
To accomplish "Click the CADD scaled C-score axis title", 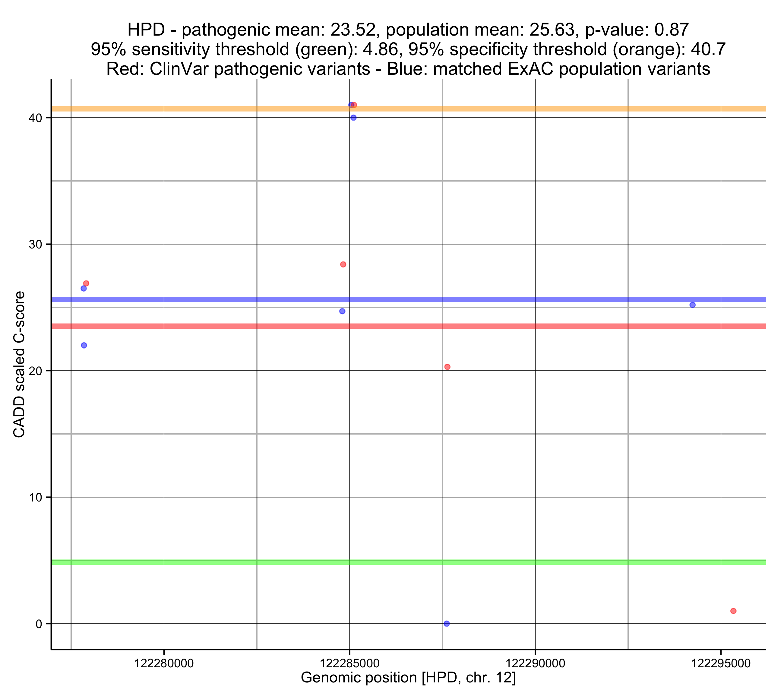I will click(x=19, y=365).
